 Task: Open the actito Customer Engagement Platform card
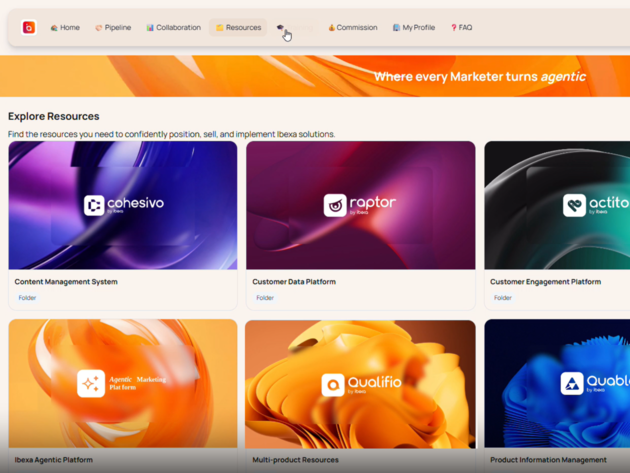[x=557, y=225]
